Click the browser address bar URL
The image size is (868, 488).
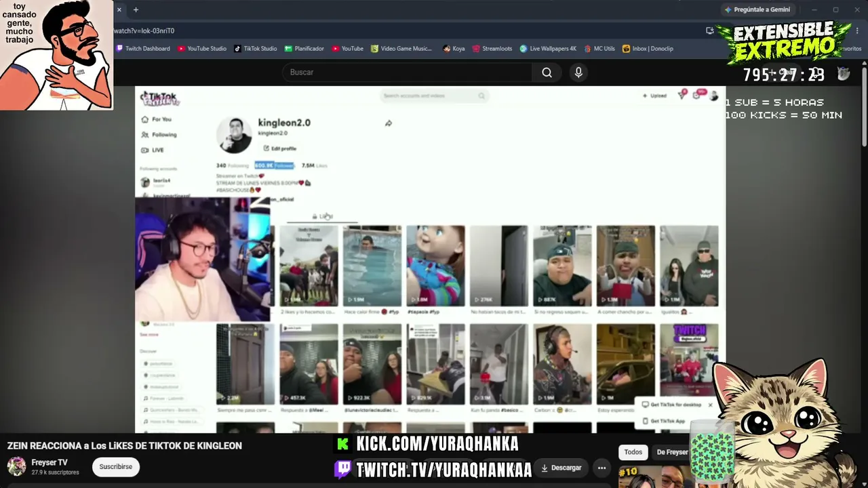[144, 30]
